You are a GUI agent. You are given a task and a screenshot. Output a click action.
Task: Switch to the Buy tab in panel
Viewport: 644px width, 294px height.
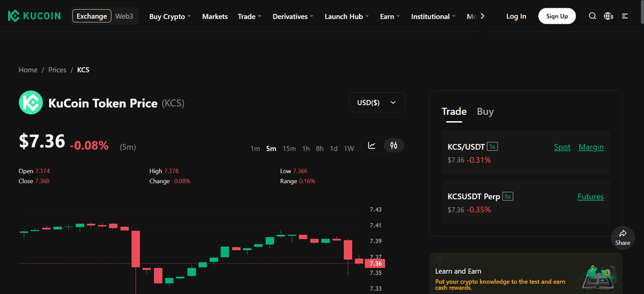[485, 112]
